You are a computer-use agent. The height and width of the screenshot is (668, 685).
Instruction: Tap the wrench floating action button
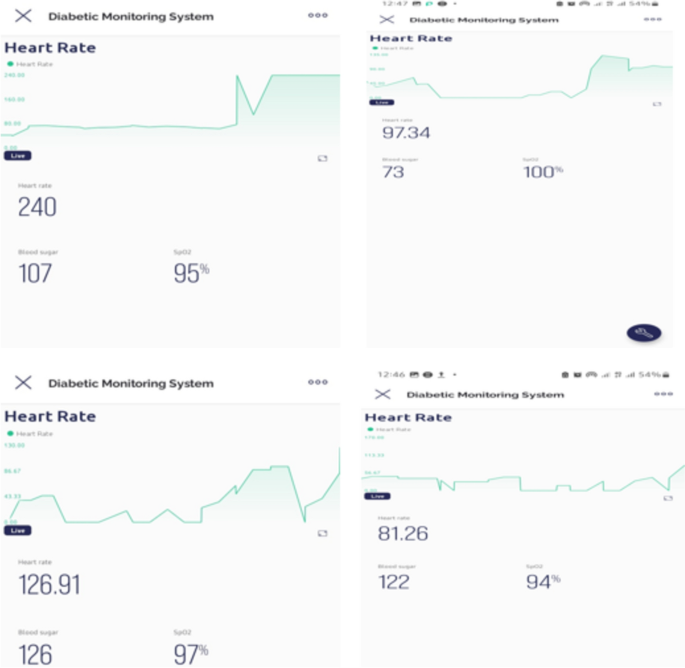(644, 333)
